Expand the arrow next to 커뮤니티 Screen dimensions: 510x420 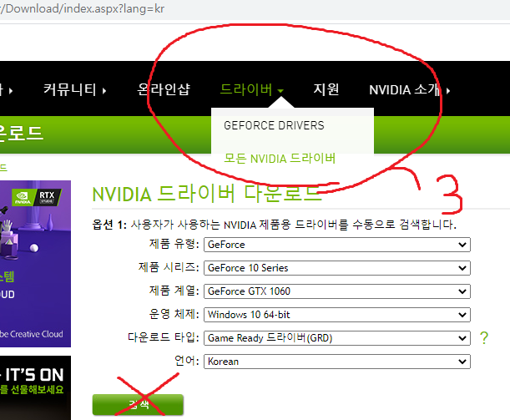104,91
